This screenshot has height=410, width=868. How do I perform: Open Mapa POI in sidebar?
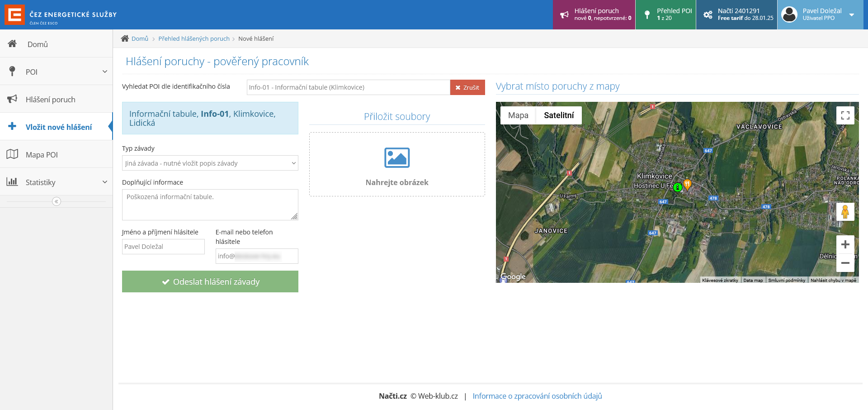42,155
